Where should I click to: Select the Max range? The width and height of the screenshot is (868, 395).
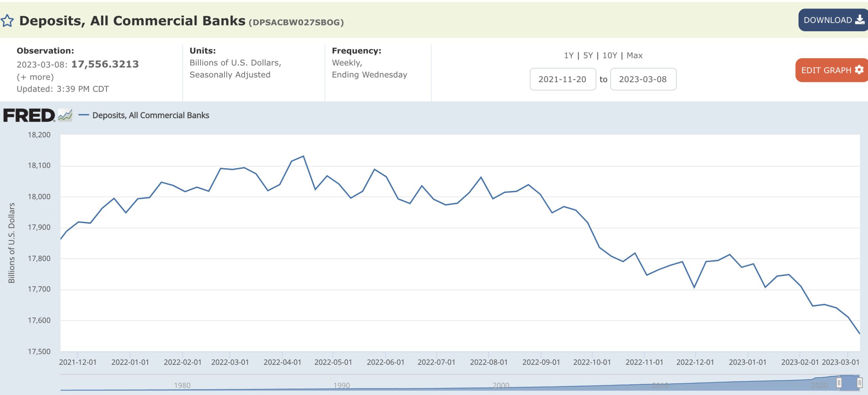click(x=634, y=55)
